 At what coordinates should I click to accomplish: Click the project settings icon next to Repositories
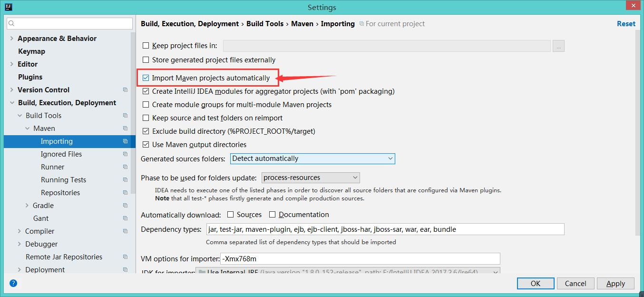(125, 192)
